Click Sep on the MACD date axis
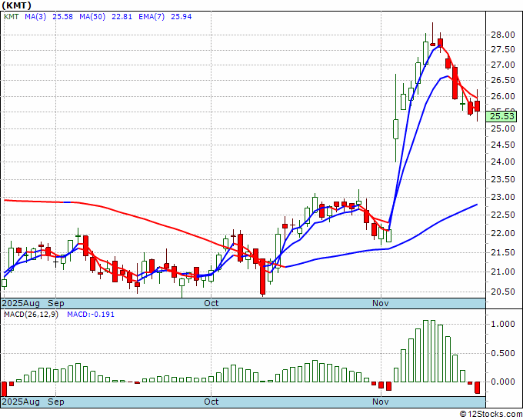Viewport: 523px width, 420px height. [x=56, y=402]
